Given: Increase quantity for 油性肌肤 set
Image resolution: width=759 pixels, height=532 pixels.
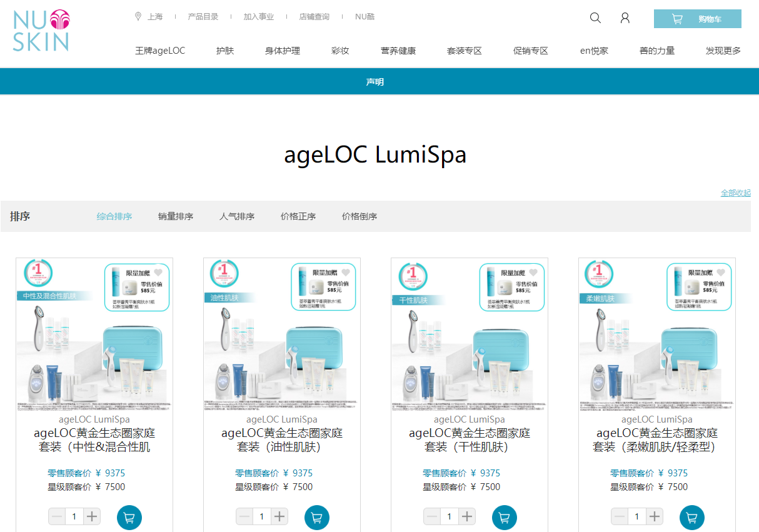Looking at the screenshot, I should (279, 516).
